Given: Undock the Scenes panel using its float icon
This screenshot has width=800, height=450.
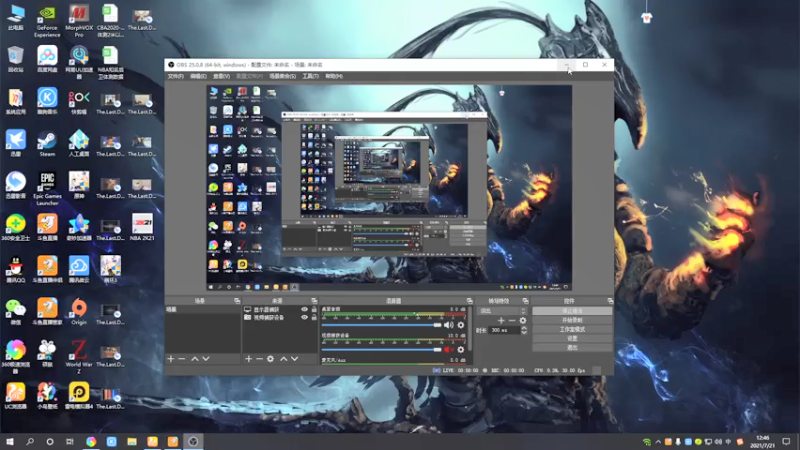Looking at the screenshot, I should (237, 301).
